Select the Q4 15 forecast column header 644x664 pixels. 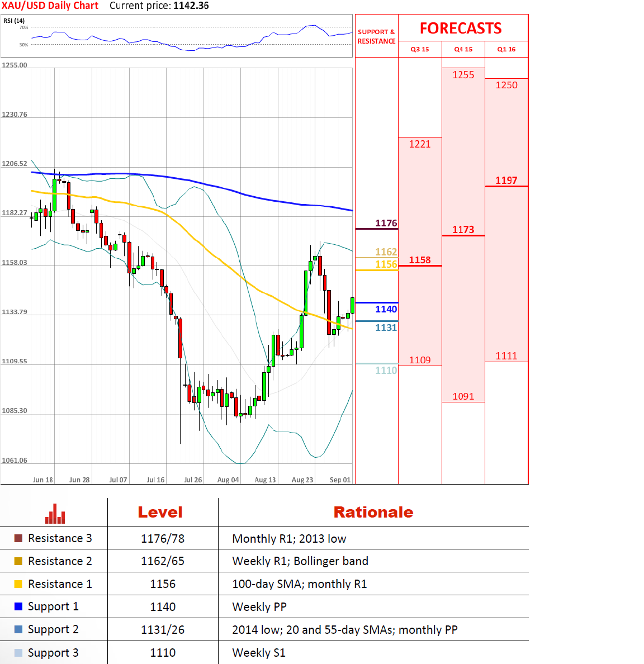[463, 49]
